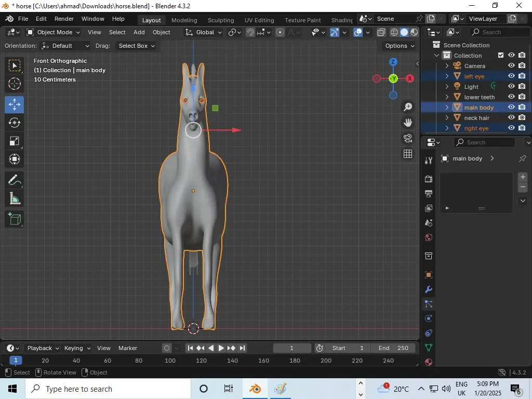Select the Measure tool
This screenshot has height=399, width=532.
[x=15, y=198]
